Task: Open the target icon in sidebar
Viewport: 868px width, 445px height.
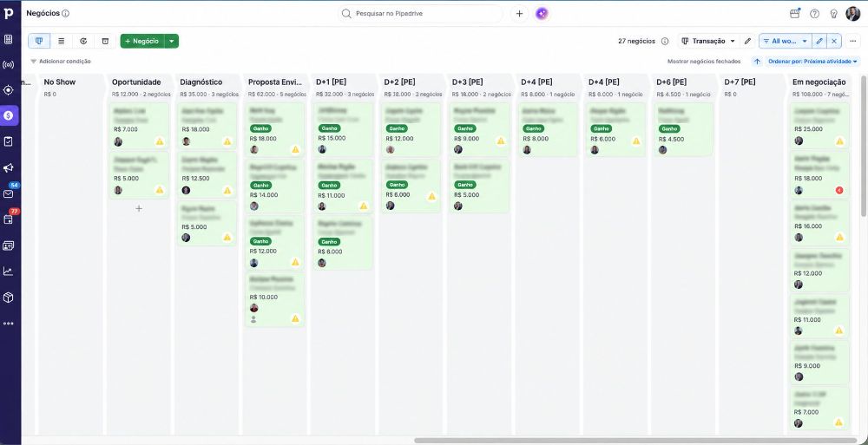Action: click(9, 90)
